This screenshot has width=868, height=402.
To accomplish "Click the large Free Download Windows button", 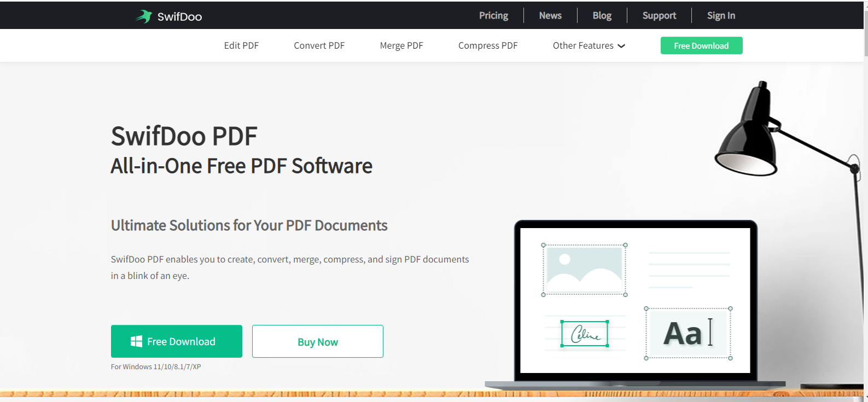I will coord(176,341).
